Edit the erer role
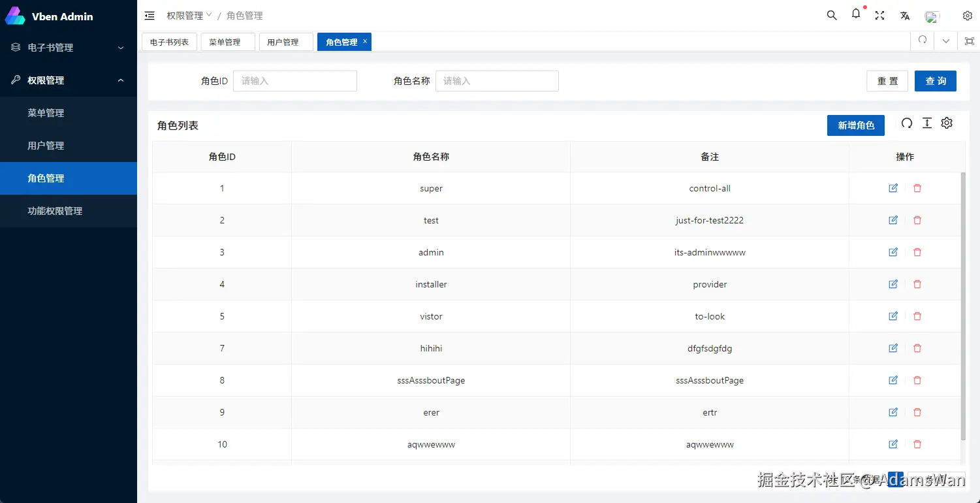980x503 pixels. click(x=893, y=412)
